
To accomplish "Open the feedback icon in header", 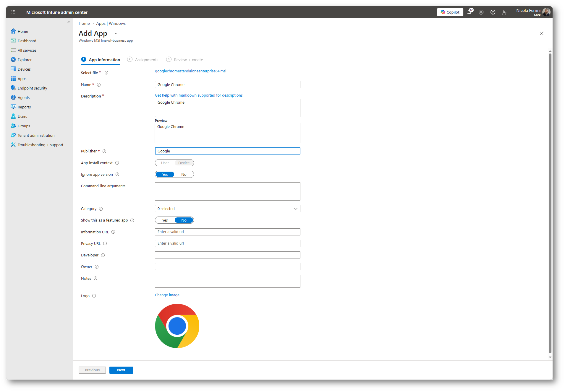I will pyautogui.click(x=505, y=12).
